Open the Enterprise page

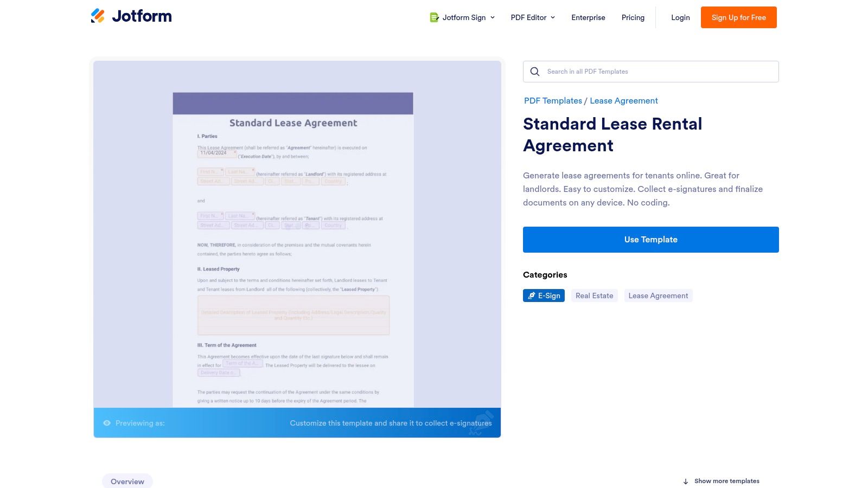(588, 17)
